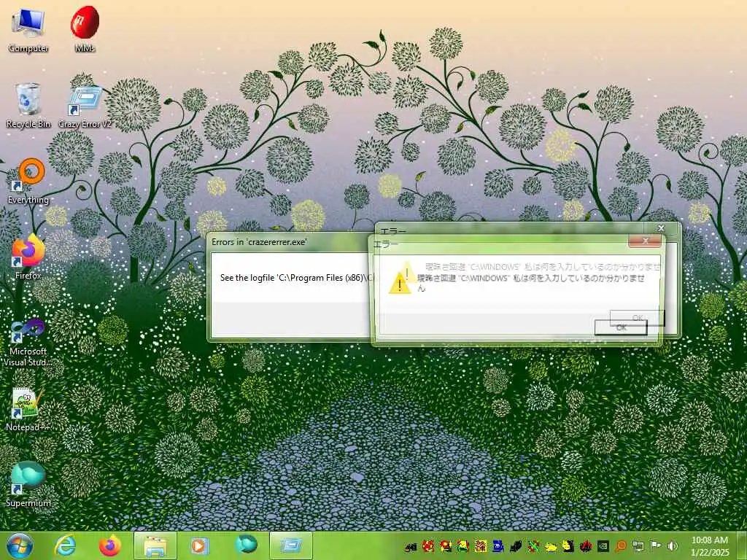Image resolution: width=747 pixels, height=560 pixels.
Task: Click the blue pixel-art tray icon
Action: pos(498,546)
